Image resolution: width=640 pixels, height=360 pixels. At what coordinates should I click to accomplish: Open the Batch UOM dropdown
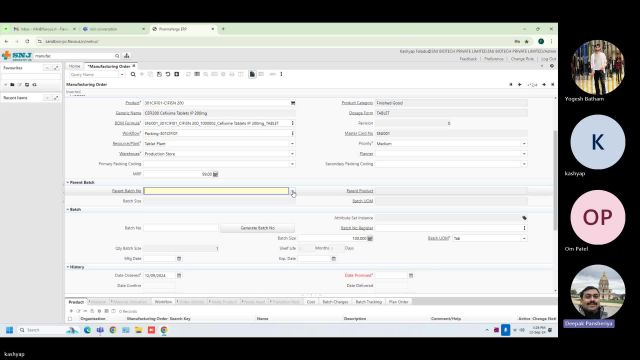(524, 238)
